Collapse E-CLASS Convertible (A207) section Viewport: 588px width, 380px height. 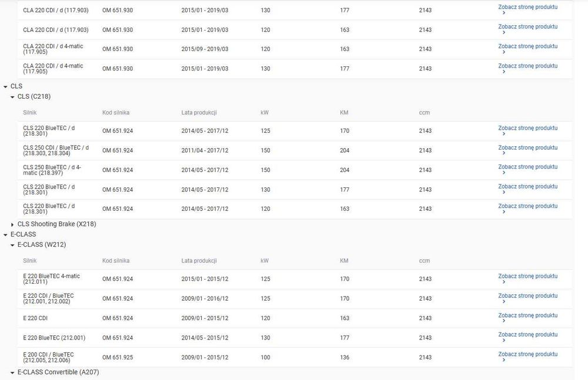tap(12, 373)
